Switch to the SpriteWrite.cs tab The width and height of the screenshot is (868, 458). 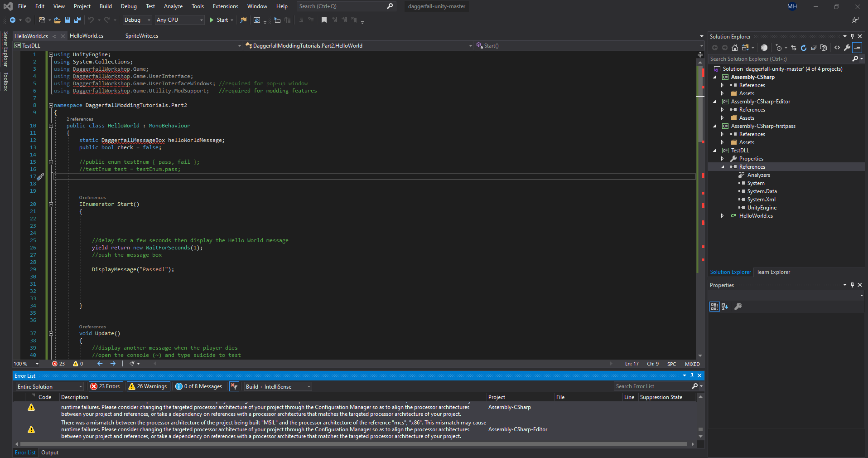142,36
